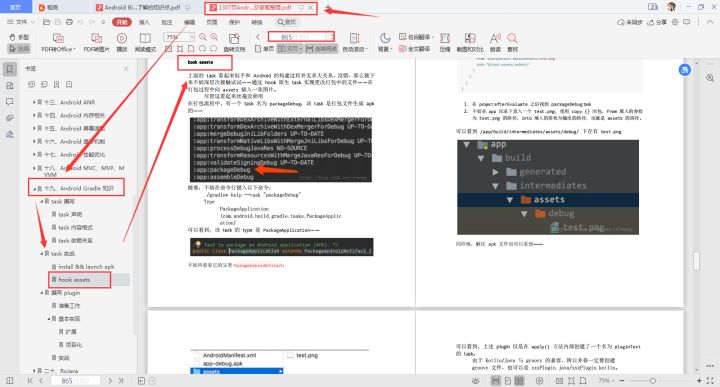The image size is (720, 387).
Task: Switch to the 编辑 ribbon tab
Action: click(x=189, y=22)
